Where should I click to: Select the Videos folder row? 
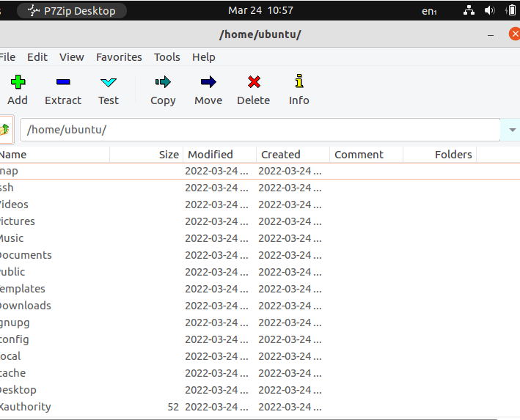pyautogui.click(x=260, y=205)
